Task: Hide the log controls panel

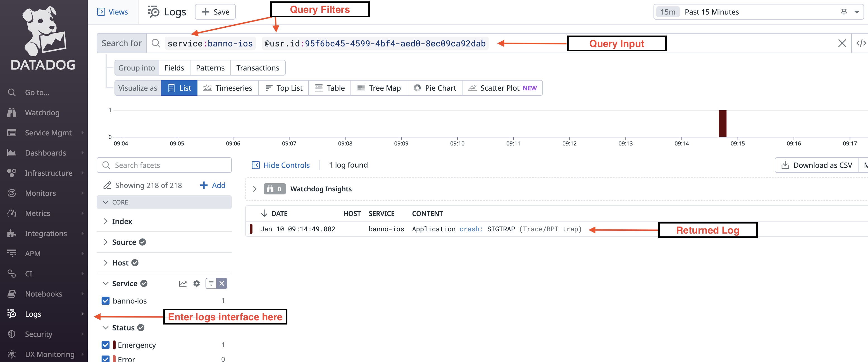Action: click(281, 165)
